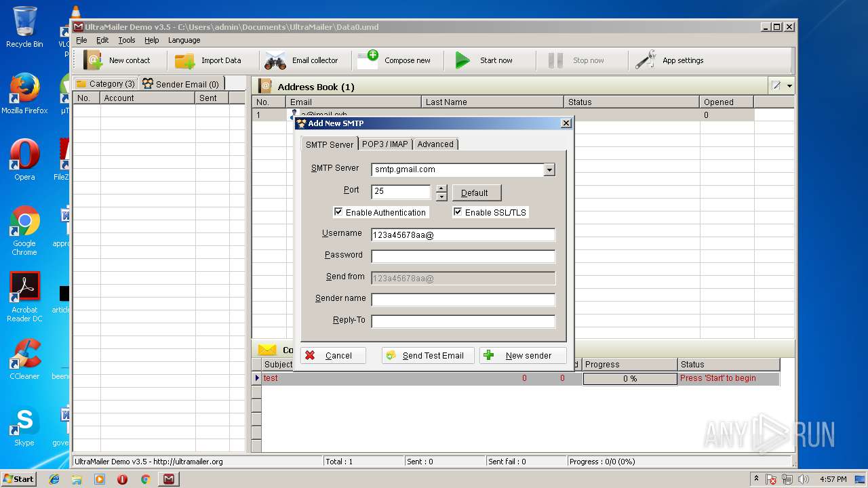Click Internet Explorer on the taskbar
Viewport: 868px width, 488px height.
click(x=54, y=479)
